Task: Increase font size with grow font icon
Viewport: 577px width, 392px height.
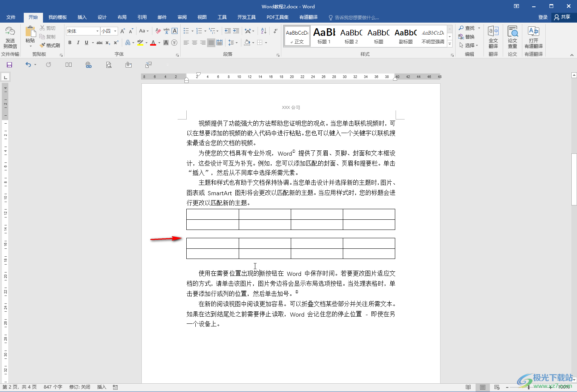Action: (x=123, y=31)
